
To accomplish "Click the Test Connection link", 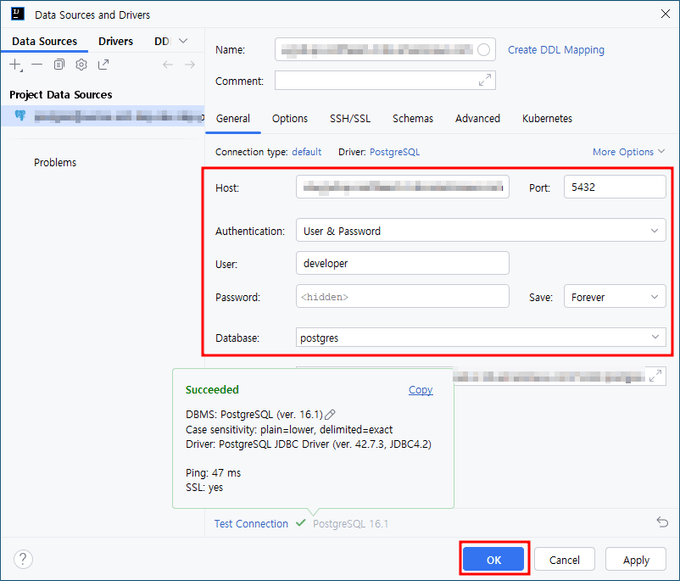I will (x=251, y=524).
